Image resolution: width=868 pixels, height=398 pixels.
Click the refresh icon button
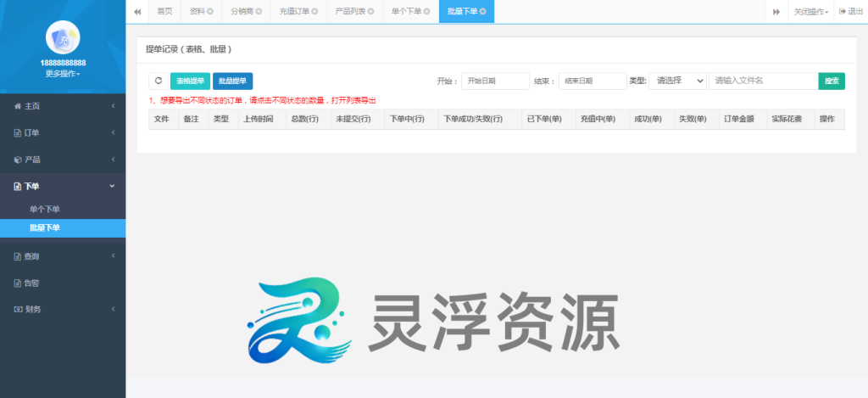point(159,81)
